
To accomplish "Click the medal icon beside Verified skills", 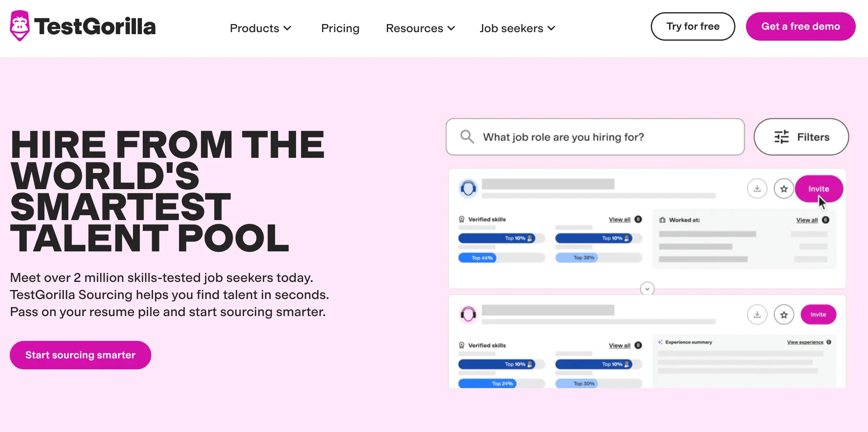I will [x=462, y=219].
